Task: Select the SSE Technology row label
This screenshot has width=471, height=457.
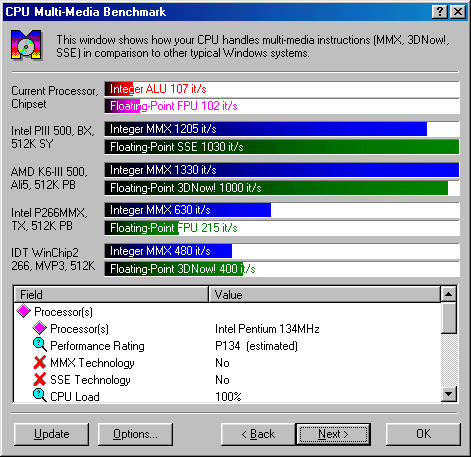Action: pyautogui.click(x=90, y=380)
